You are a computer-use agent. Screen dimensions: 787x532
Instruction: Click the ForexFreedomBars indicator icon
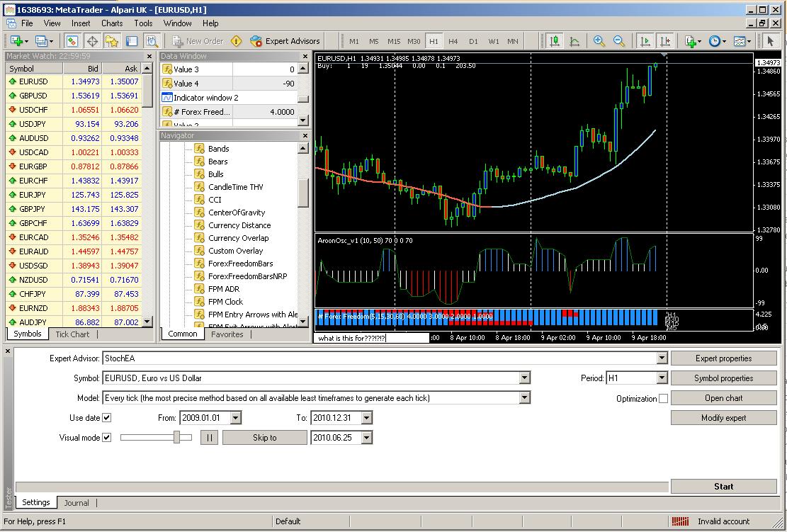[x=199, y=264]
